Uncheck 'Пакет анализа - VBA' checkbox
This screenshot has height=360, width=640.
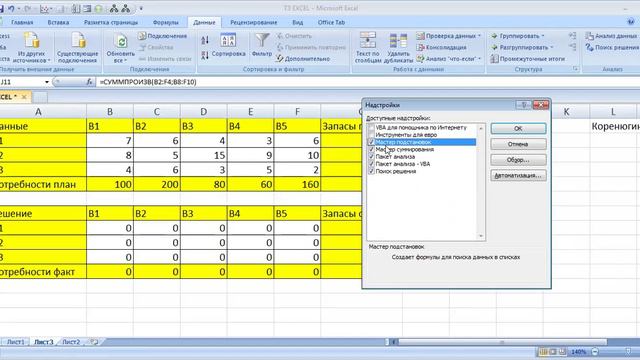[371, 164]
